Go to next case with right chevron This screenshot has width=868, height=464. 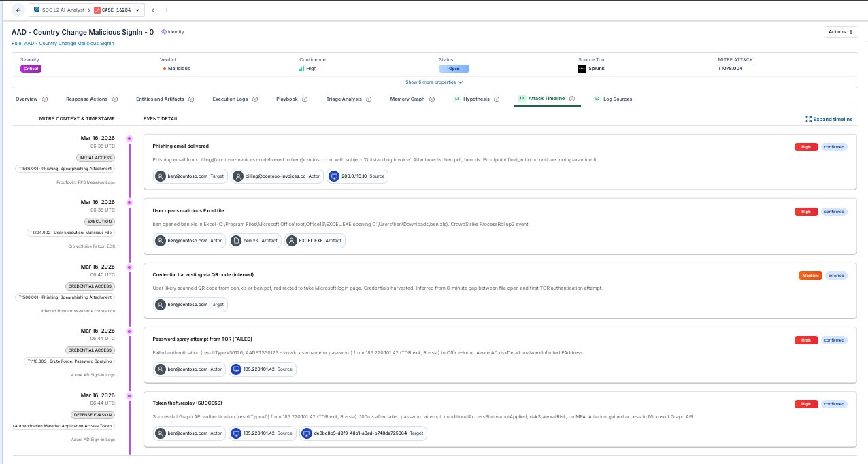pyautogui.click(x=167, y=10)
